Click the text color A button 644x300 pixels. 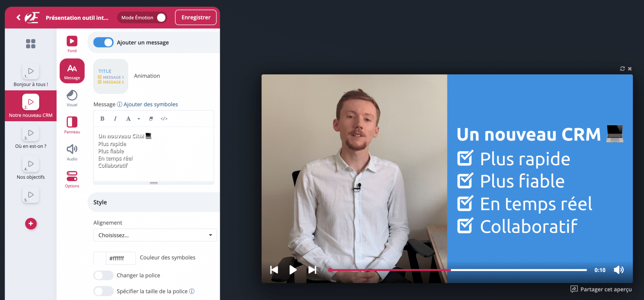tap(128, 118)
